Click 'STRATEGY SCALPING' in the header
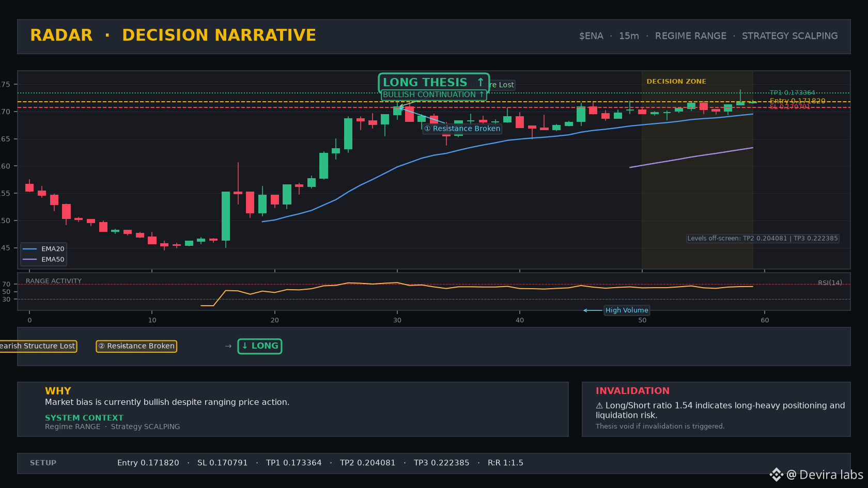The width and height of the screenshot is (868, 488). click(x=790, y=36)
